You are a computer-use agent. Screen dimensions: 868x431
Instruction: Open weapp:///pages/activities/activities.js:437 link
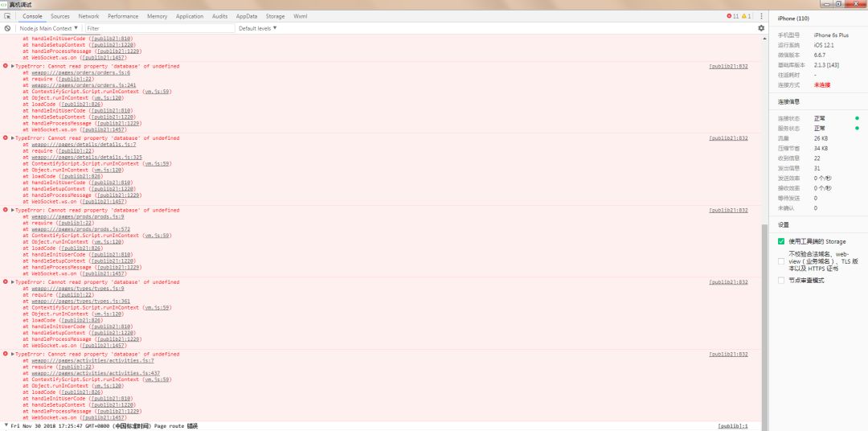click(x=96, y=373)
